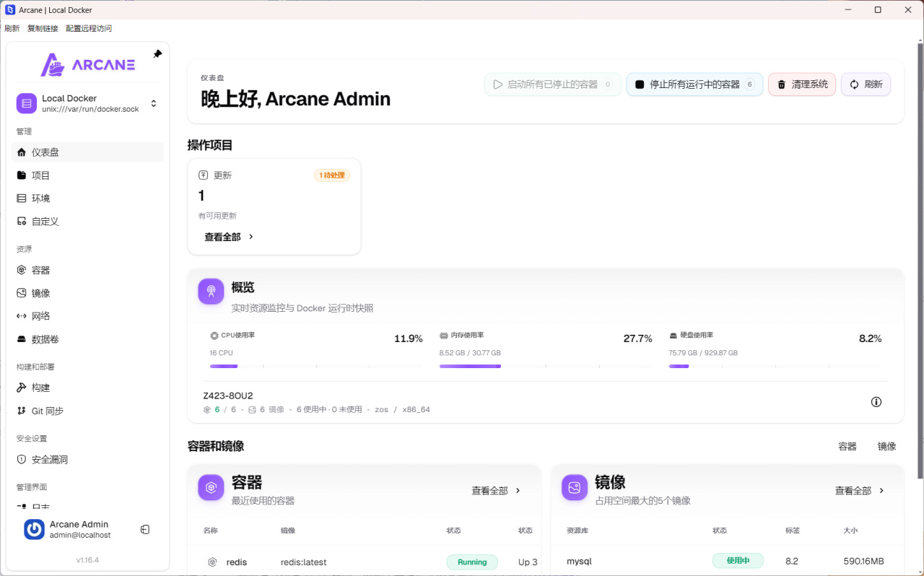This screenshot has height=576, width=924.
Task: Select the 安全漏洞 shield icon
Action: tap(22, 460)
